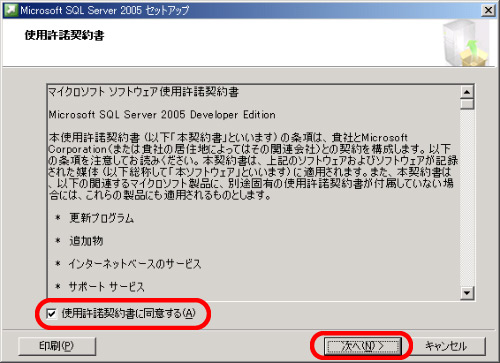Close the SQL Server 2005 setup dialog
Image resolution: width=500 pixels, height=363 pixels.
tap(488, 10)
